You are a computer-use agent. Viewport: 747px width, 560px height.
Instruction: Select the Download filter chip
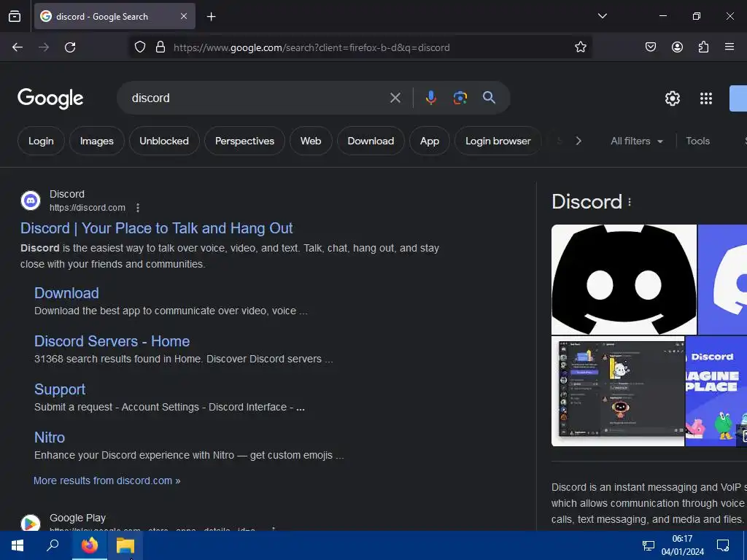(x=371, y=141)
